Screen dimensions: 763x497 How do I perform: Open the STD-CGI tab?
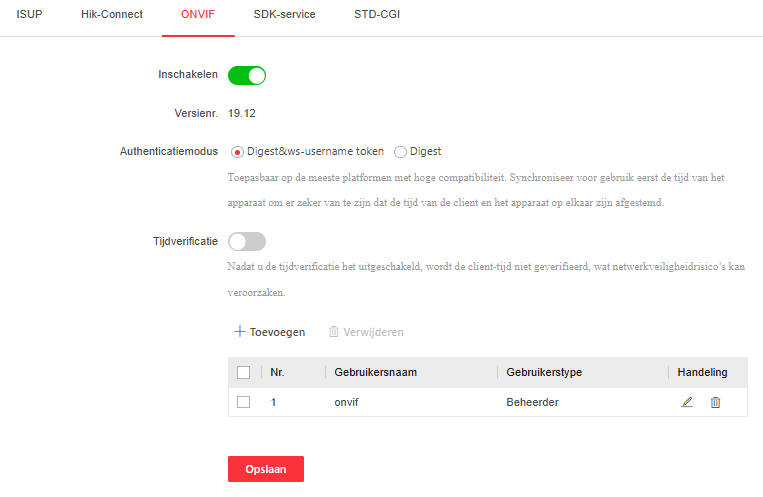click(376, 15)
